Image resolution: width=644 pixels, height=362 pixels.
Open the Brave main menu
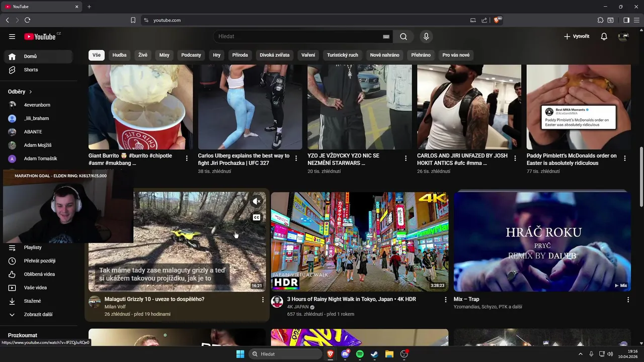pos(637,20)
